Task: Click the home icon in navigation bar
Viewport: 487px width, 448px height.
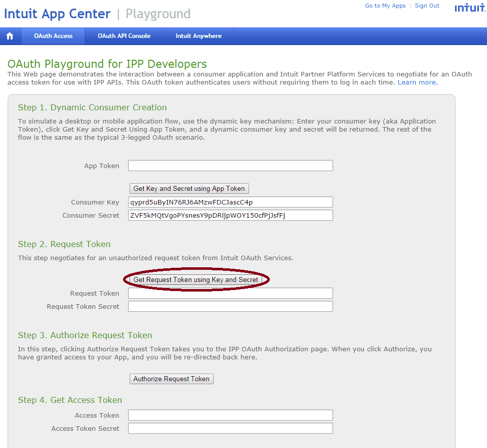Action: coord(10,36)
